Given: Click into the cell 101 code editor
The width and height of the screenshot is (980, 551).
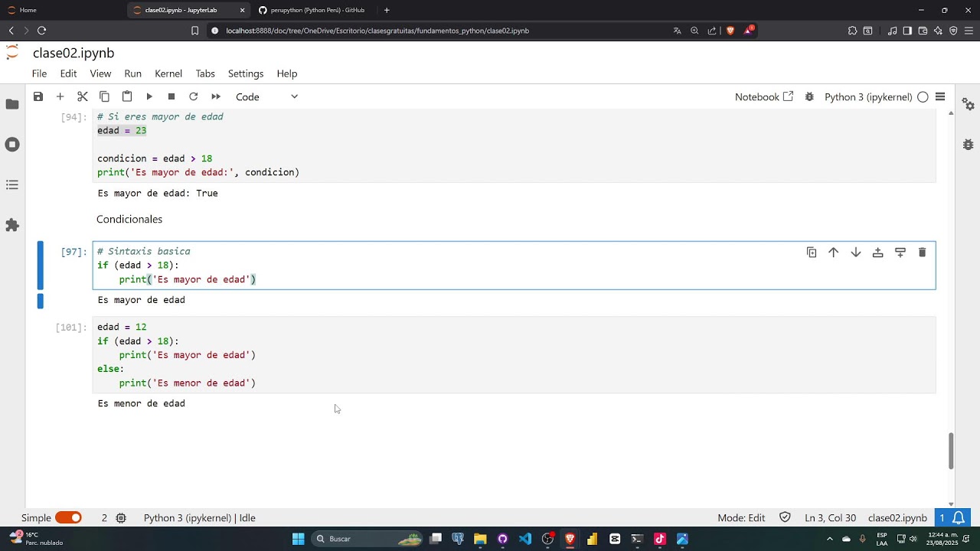Looking at the screenshot, I should [x=514, y=355].
